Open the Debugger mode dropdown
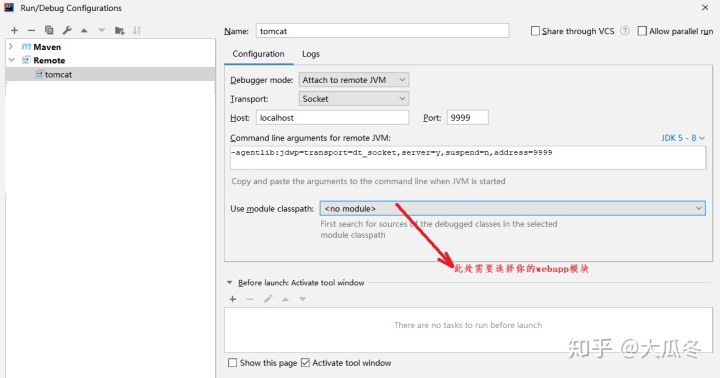Image resolution: width=720 pixels, height=378 pixels. click(x=354, y=80)
